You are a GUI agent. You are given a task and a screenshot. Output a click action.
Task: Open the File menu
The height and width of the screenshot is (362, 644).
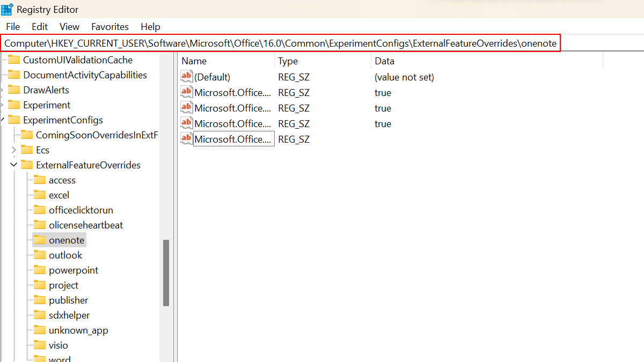(x=13, y=26)
